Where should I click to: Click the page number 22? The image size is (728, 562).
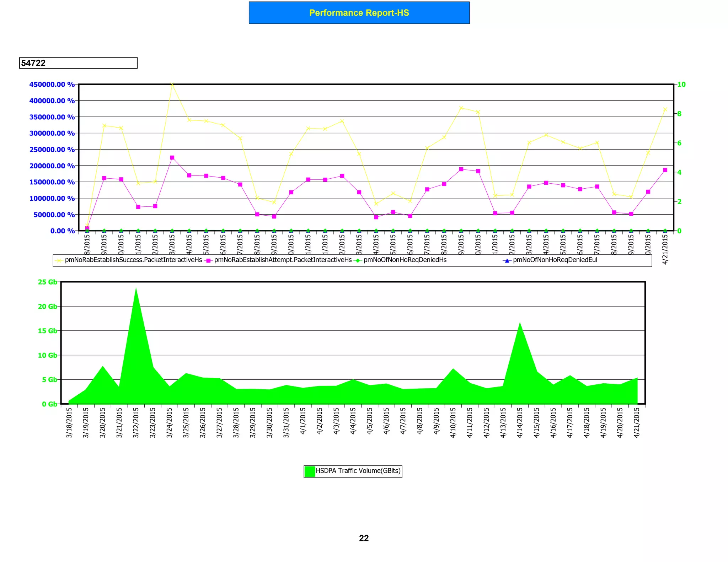(364, 538)
